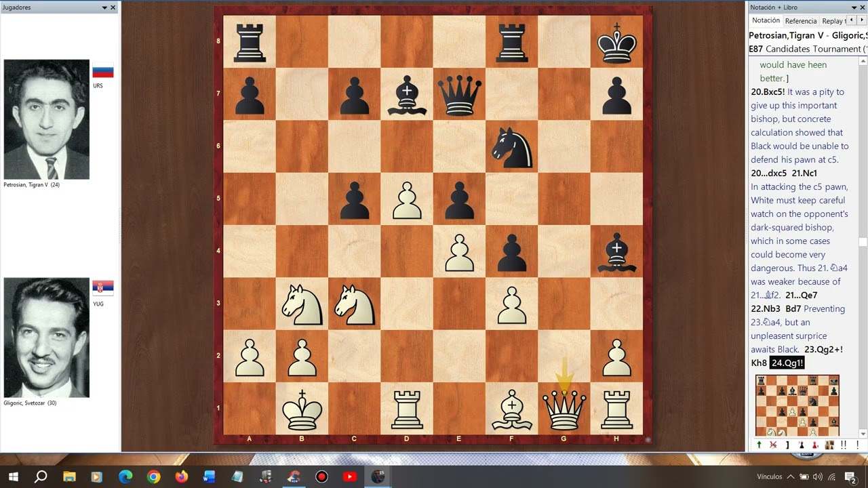Image resolution: width=868 pixels, height=488 pixels.
Task: Click the name label 'Gligoric, Svetozar (30)'
Action: 30,403
